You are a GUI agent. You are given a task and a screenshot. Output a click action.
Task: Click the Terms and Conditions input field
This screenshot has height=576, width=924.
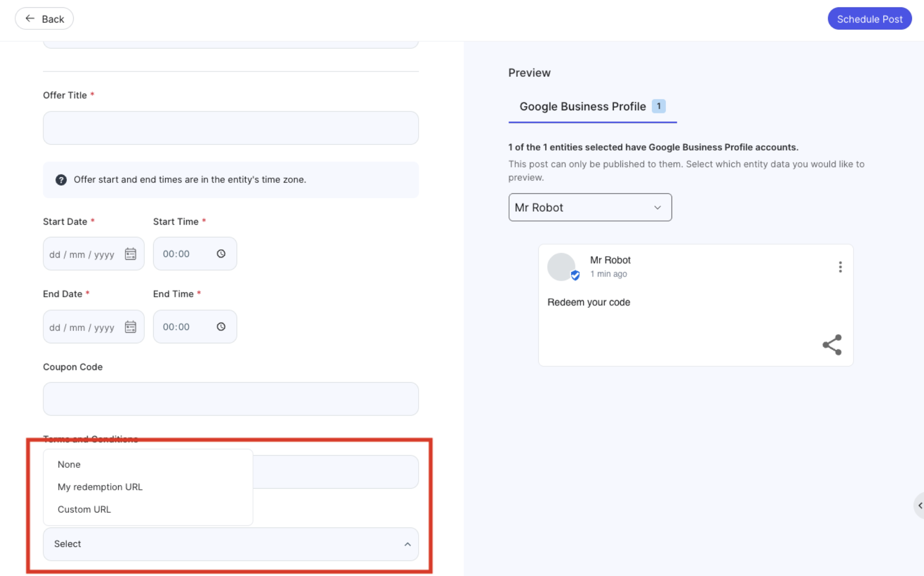[x=336, y=472]
